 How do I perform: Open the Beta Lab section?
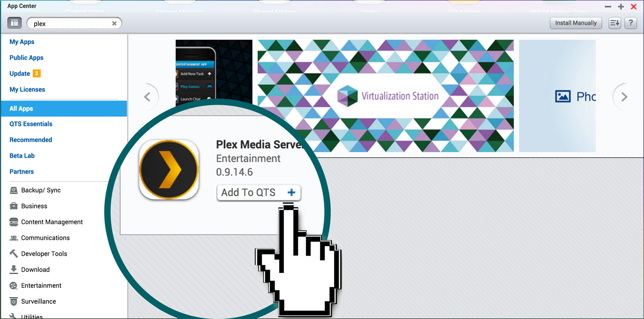pos(22,156)
